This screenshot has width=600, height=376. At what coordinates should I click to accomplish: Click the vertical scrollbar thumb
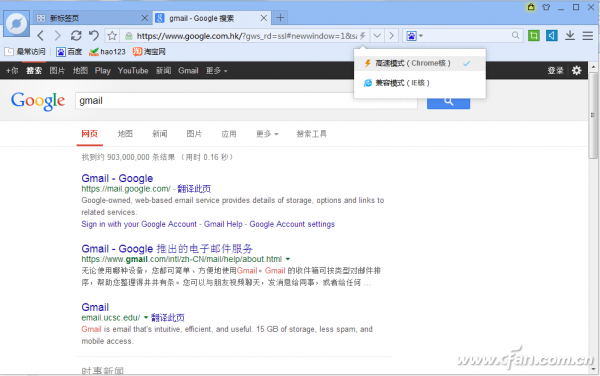point(593,115)
